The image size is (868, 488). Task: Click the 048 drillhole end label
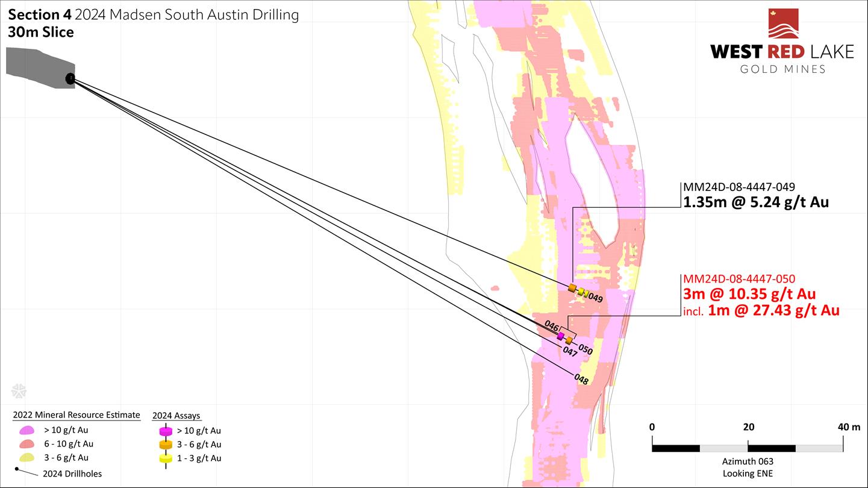click(x=581, y=379)
